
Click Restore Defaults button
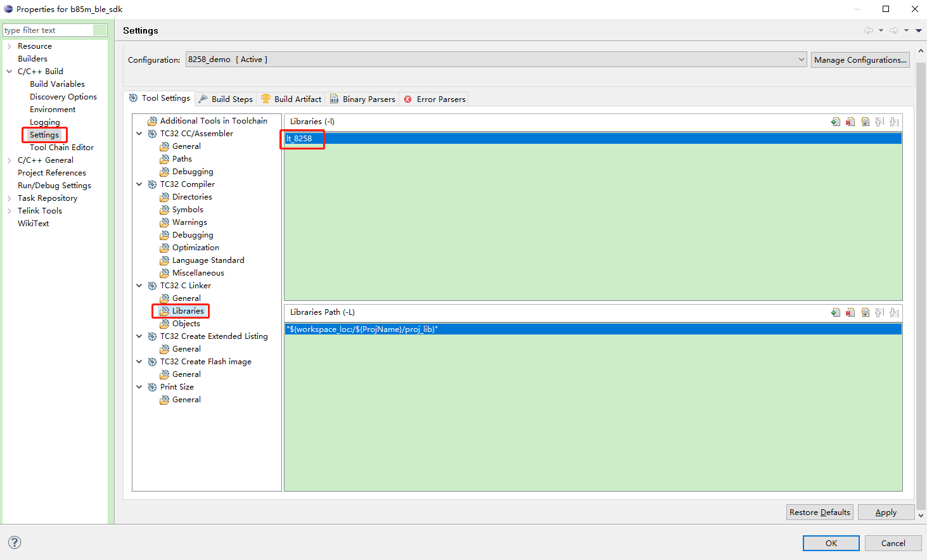(x=820, y=512)
